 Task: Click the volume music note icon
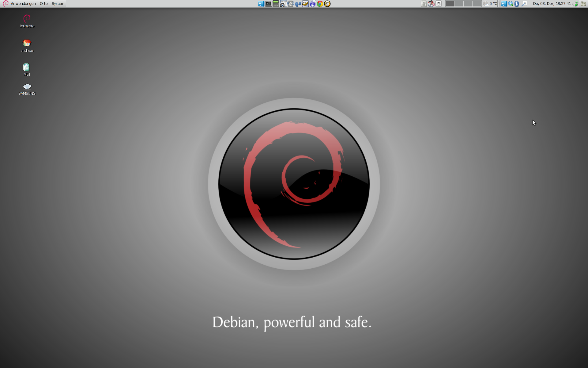click(576, 4)
